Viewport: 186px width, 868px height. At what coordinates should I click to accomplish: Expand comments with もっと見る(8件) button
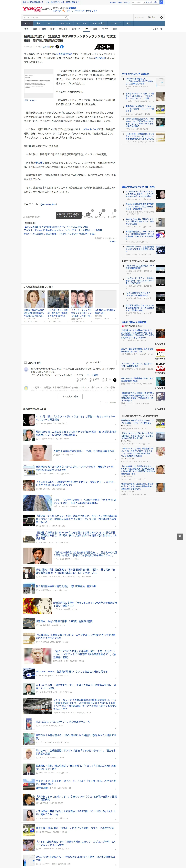click(70, 396)
